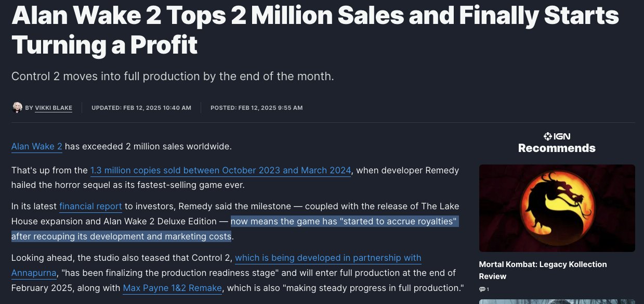Open comments via the speech bubble icon
644x304 pixels.
pos(482,289)
